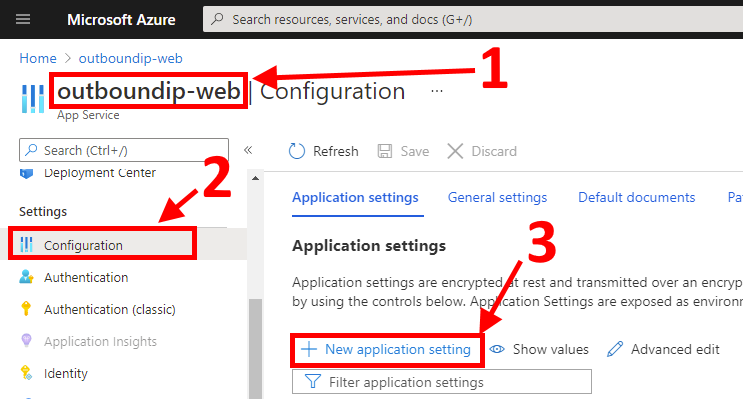Image resolution: width=743 pixels, height=399 pixels.
Task: Click the circular Refresh icon
Action: coord(297,151)
